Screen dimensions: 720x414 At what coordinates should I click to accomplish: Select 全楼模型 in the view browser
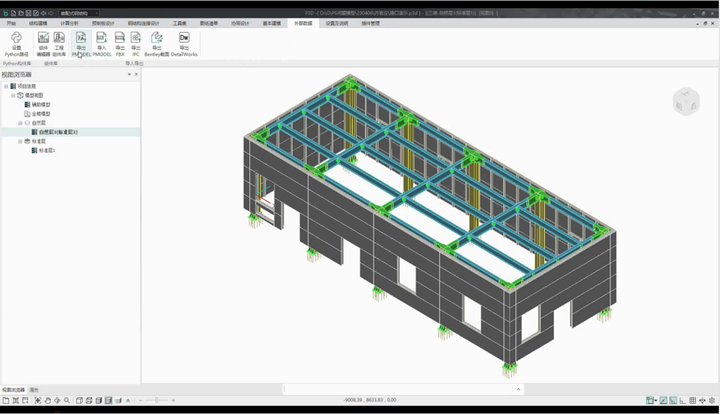[x=40, y=113]
